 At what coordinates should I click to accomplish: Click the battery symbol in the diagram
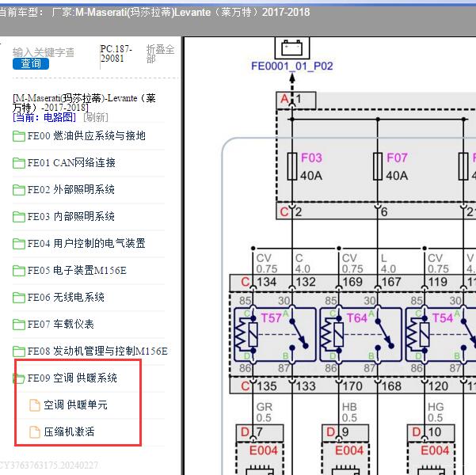click(x=292, y=48)
